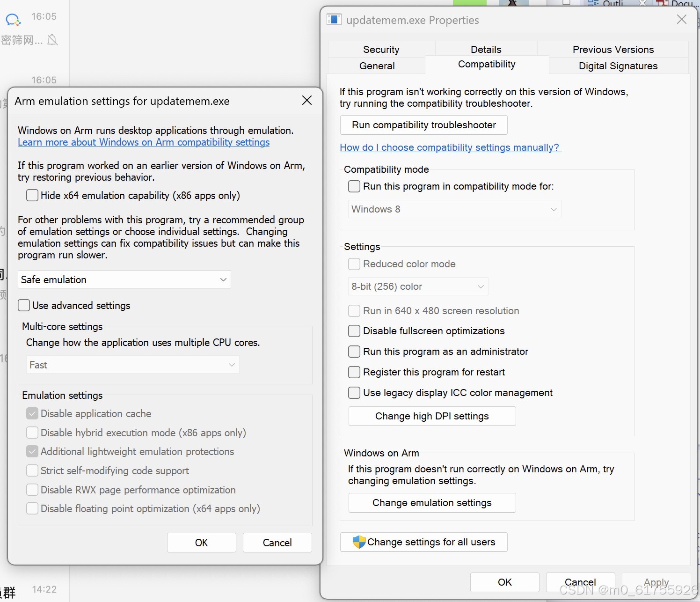Enable Run this program in compatibility mode

pyautogui.click(x=354, y=186)
